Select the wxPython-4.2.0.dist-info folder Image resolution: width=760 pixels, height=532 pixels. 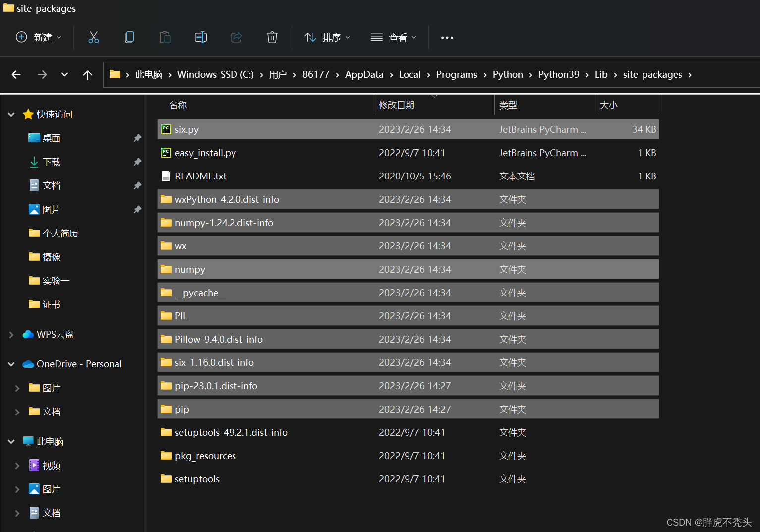coord(408,199)
